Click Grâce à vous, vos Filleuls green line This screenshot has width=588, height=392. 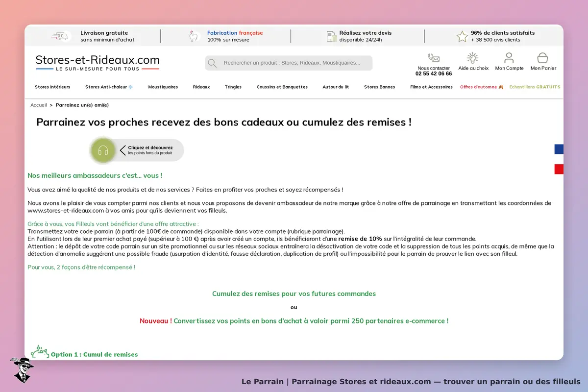(x=113, y=224)
